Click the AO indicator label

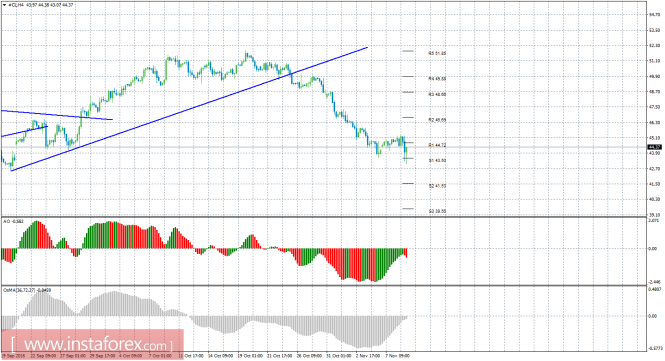click(13, 221)
